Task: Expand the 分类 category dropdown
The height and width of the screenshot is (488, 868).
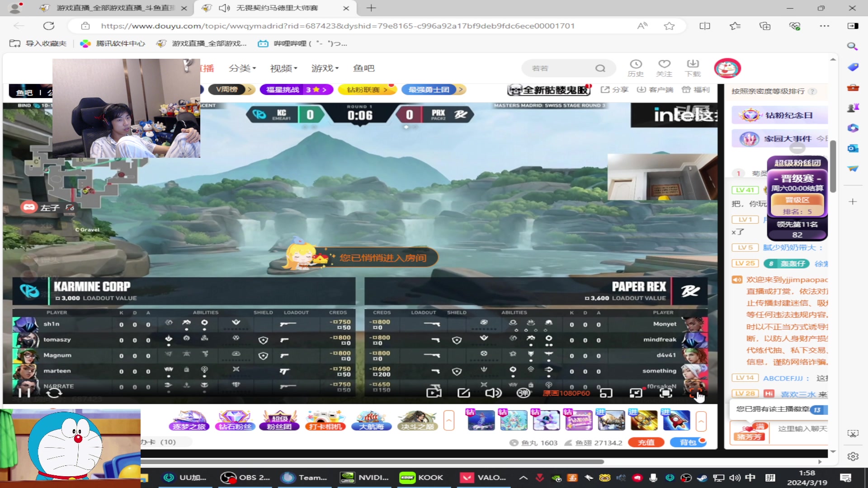Action: (242, 68)
